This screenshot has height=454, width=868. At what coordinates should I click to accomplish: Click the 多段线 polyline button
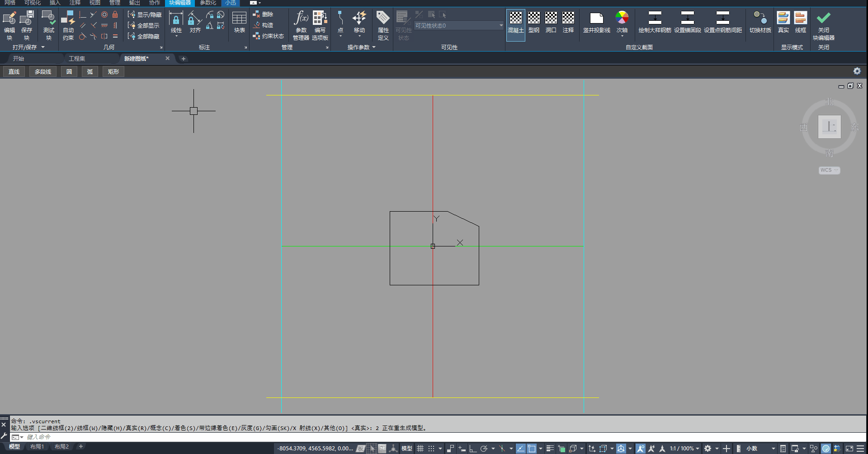pos(43,71)
